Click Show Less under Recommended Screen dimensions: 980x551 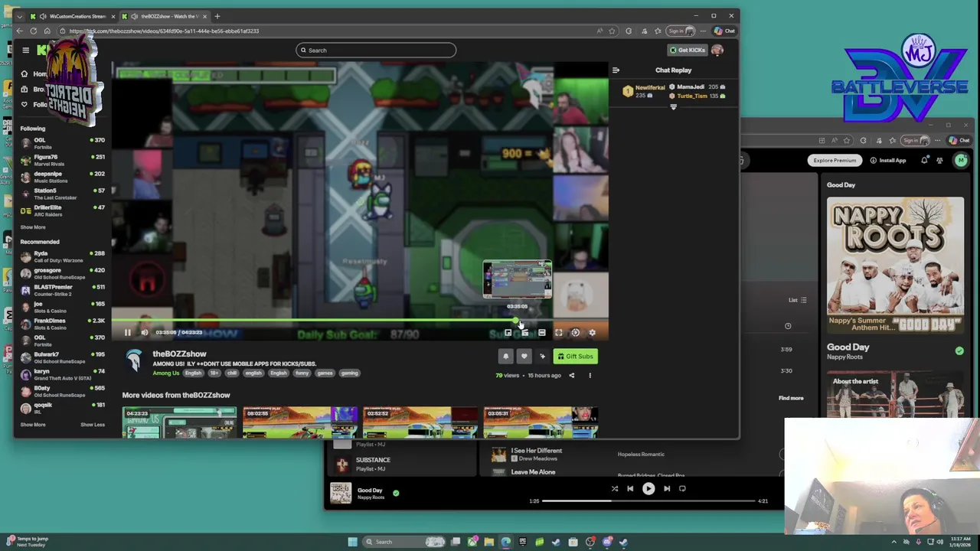(x=93, y=425)
